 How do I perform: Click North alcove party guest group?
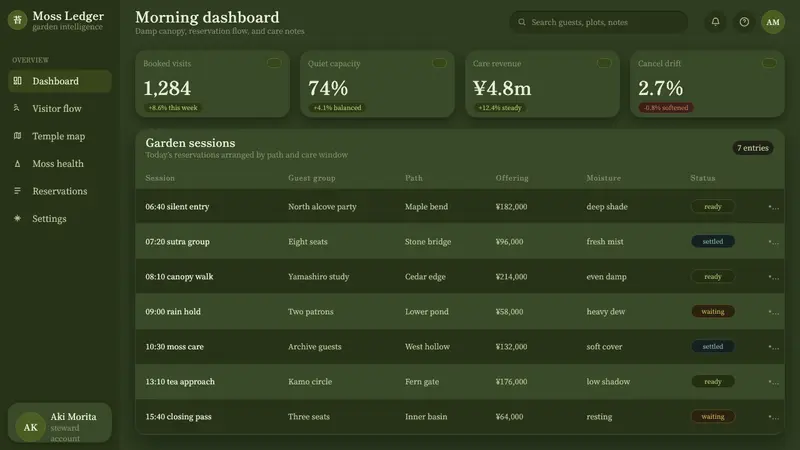click(322, 207)
